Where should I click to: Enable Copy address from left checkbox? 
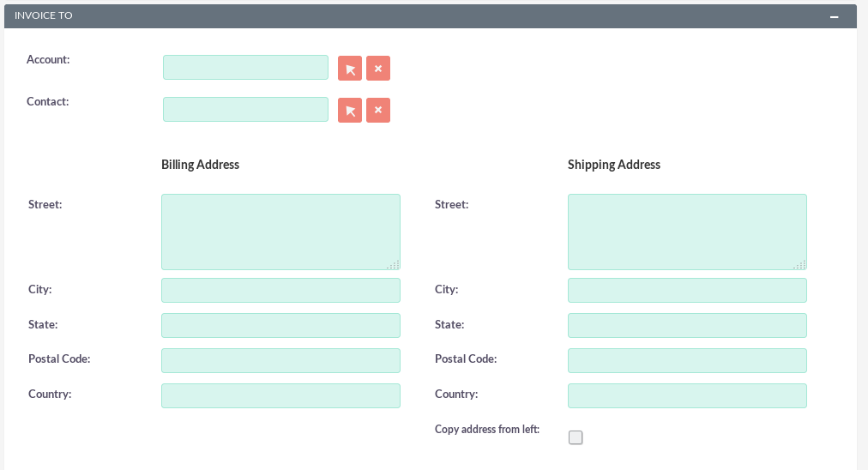tap(576, 437)
